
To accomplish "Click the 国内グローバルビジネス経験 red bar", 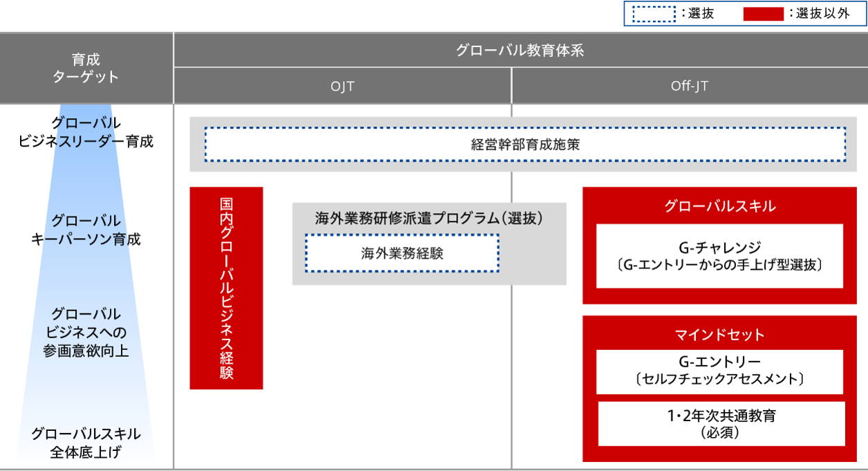I will (227, 288).
